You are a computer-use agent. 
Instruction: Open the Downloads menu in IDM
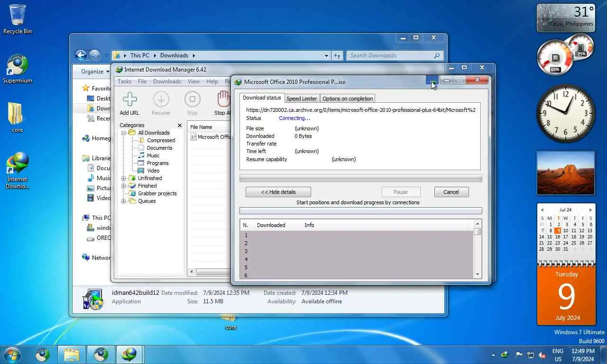click(x=167, y=82)
